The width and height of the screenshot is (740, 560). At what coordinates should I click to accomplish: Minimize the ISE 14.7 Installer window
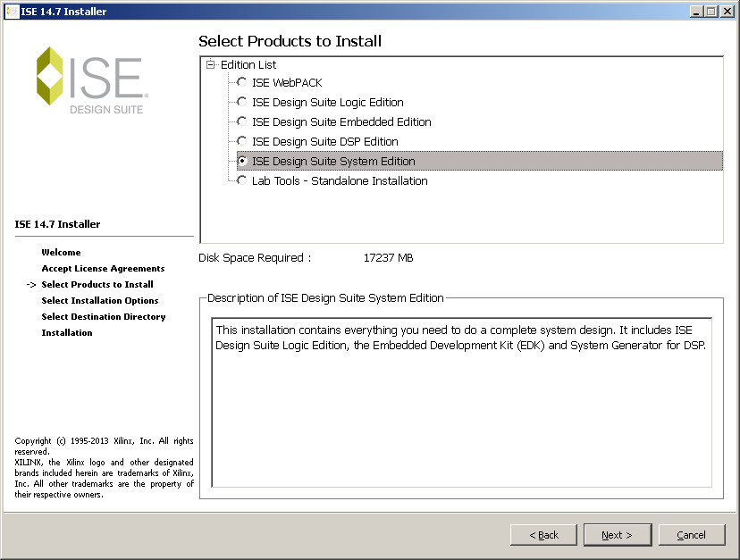695,12
